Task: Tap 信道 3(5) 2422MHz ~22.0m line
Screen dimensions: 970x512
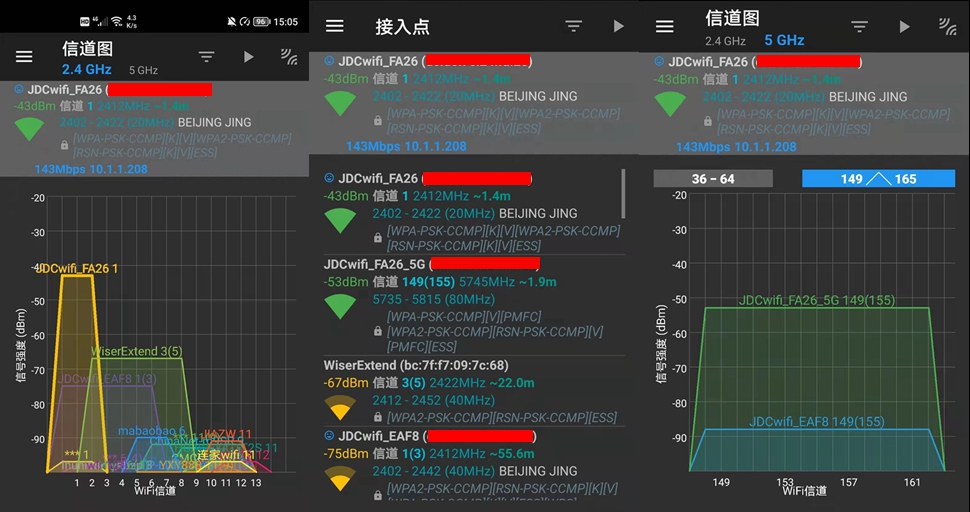Action: click(453, 383)
